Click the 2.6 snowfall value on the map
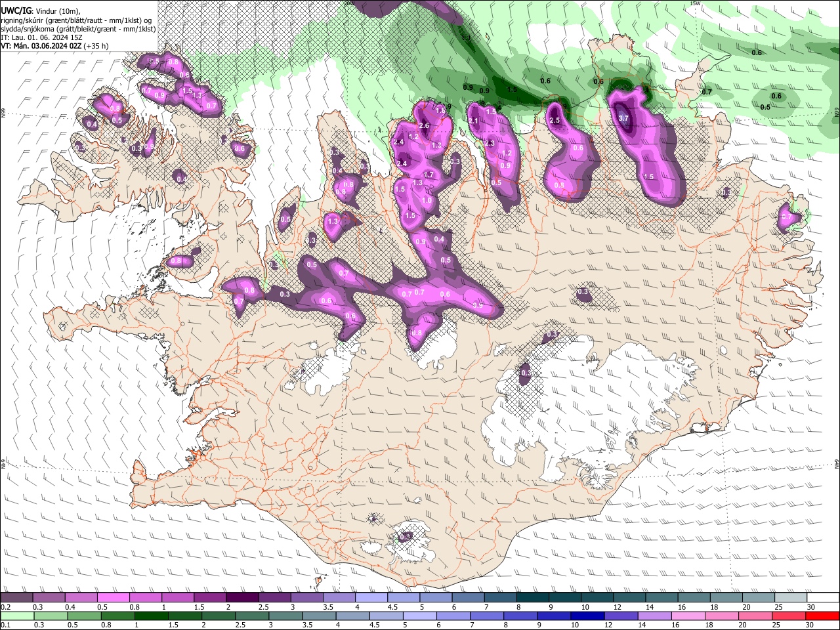 point(424,126)
